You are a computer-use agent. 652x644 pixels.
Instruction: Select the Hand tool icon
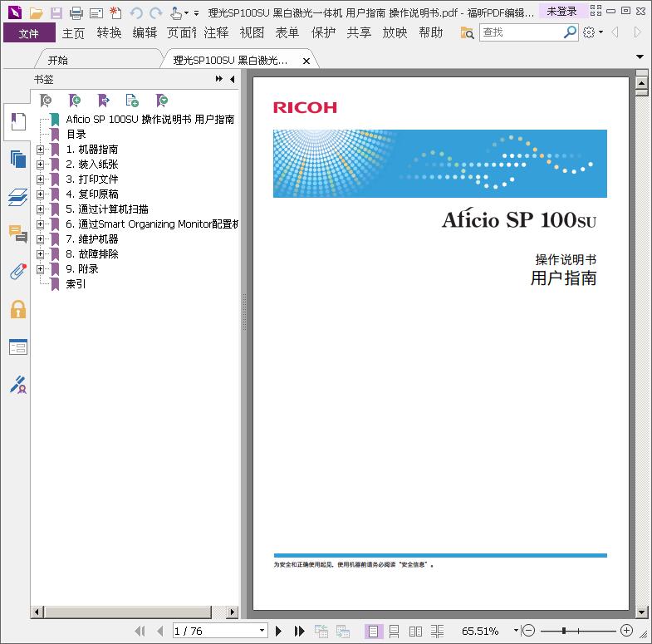[176, 13]
